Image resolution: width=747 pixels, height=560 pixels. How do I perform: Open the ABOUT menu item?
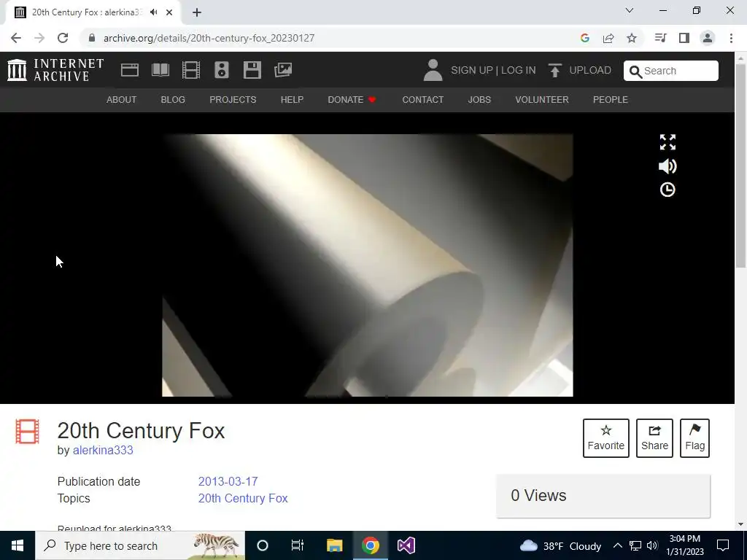point(122,99)
